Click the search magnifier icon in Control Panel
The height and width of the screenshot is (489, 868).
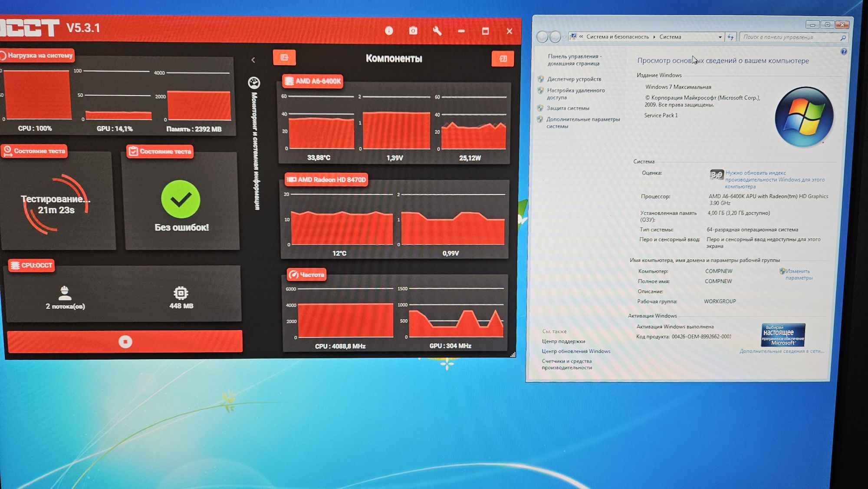point(843,38)
